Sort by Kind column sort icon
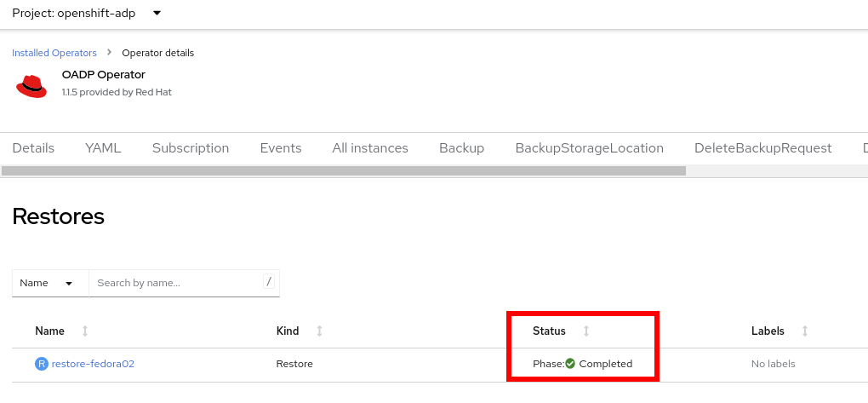Viewport: 868px width, 403px height. [x=319, y=331]
